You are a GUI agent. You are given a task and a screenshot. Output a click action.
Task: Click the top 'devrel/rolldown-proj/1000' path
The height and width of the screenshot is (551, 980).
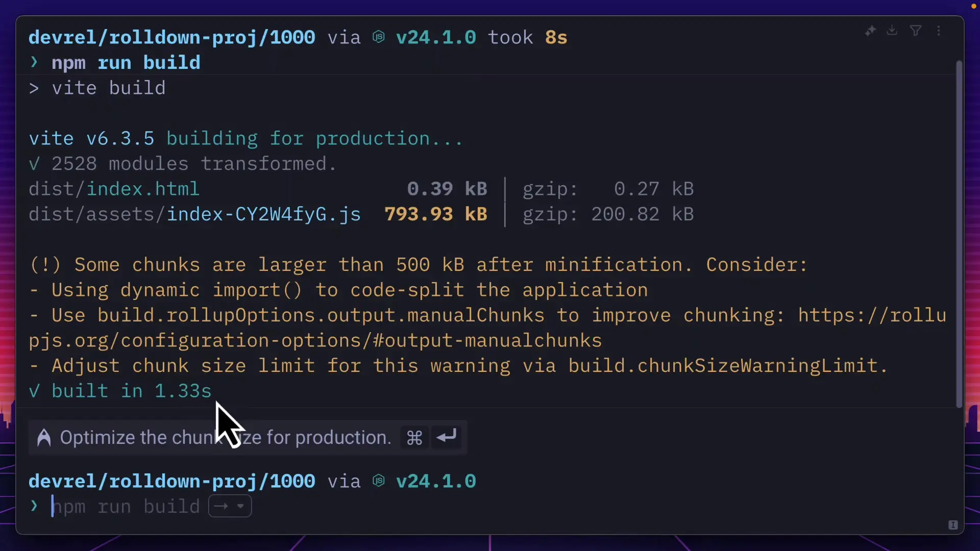click(172, 37)
